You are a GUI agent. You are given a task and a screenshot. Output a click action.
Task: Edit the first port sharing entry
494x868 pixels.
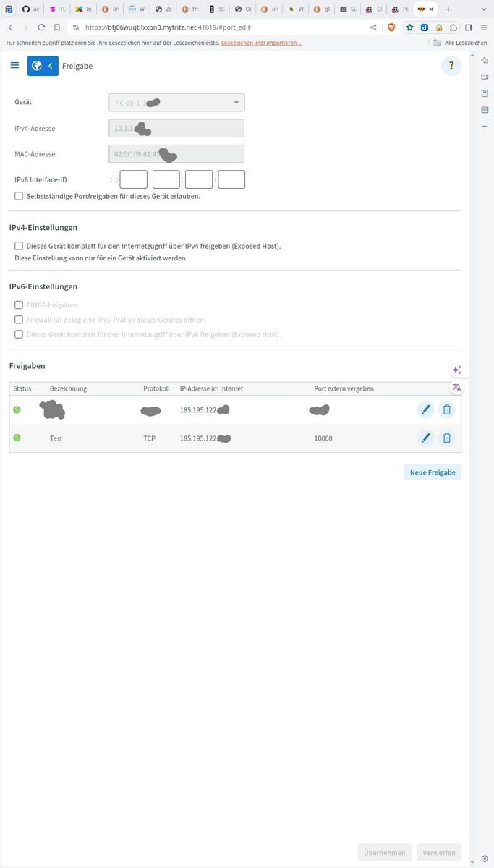(x=426, y=410)
